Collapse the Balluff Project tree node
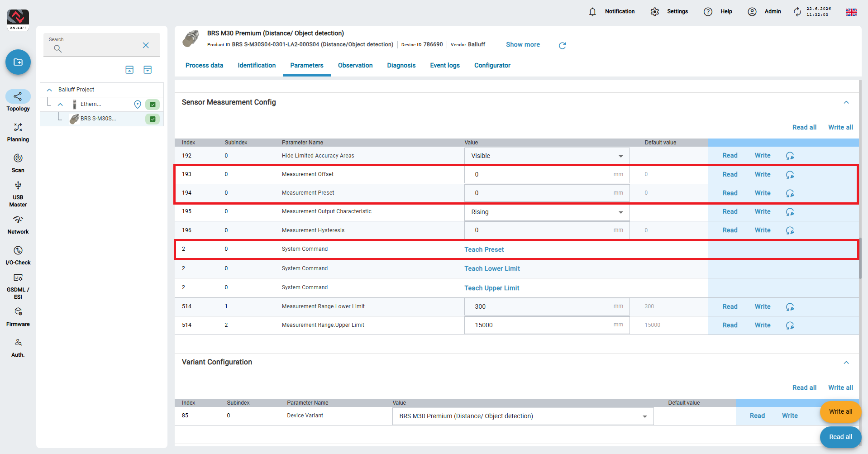 [x=49, y=90]
